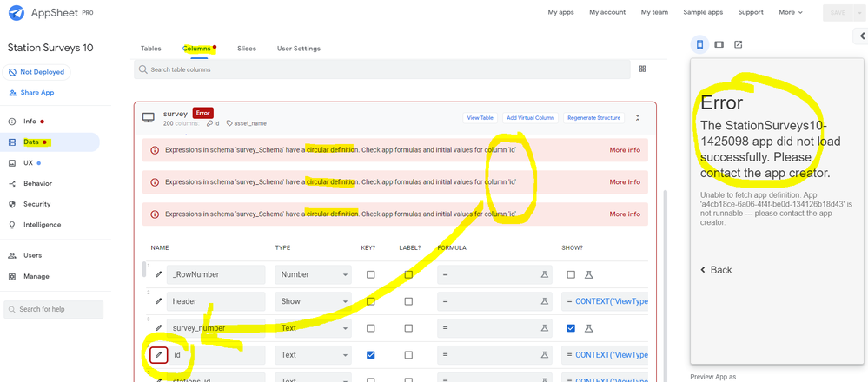Open show-condition flask for survey_number row
The height and width of the screenshot is (382, 868).
click(589, 328)
